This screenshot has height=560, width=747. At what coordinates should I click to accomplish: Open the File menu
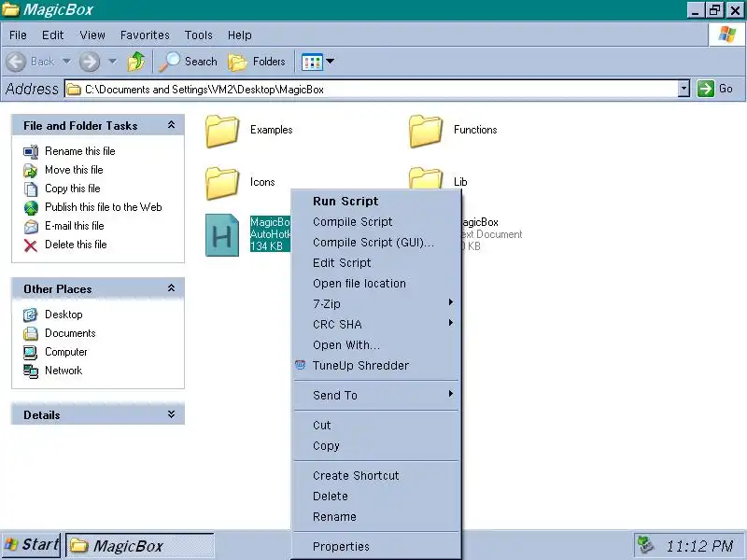click(18, 35)
